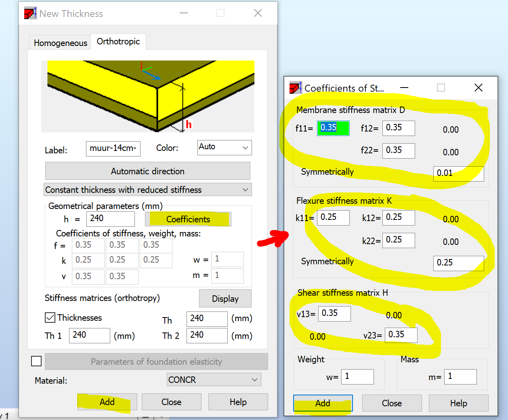Click 'Membrane stiffness matrix D' group label
Screen dimensions: 508x420
pos(351,110)
